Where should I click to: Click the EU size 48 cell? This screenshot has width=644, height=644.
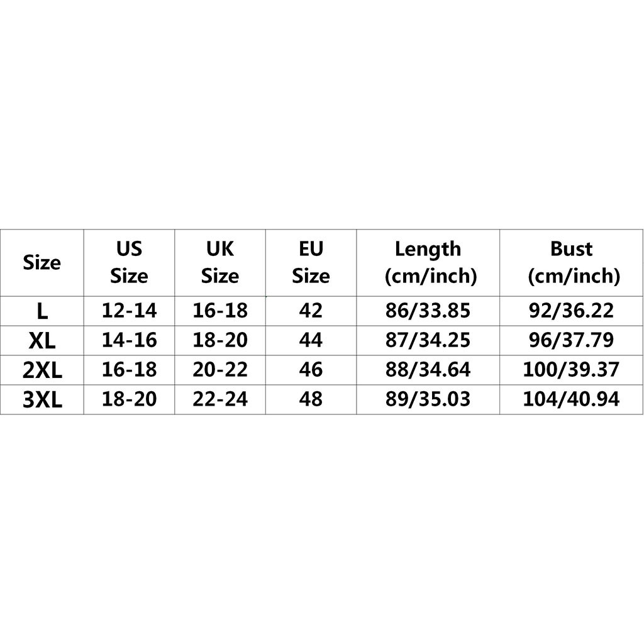click(x=311, y=399)
